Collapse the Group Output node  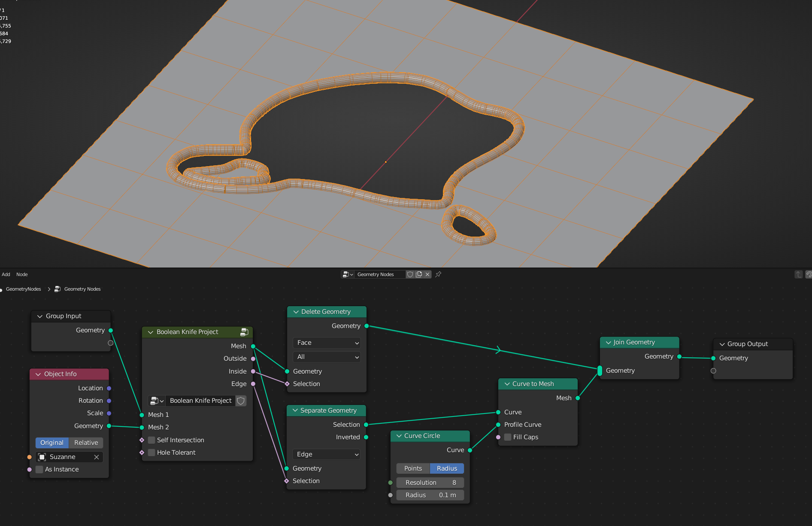[x=722, y=344]
